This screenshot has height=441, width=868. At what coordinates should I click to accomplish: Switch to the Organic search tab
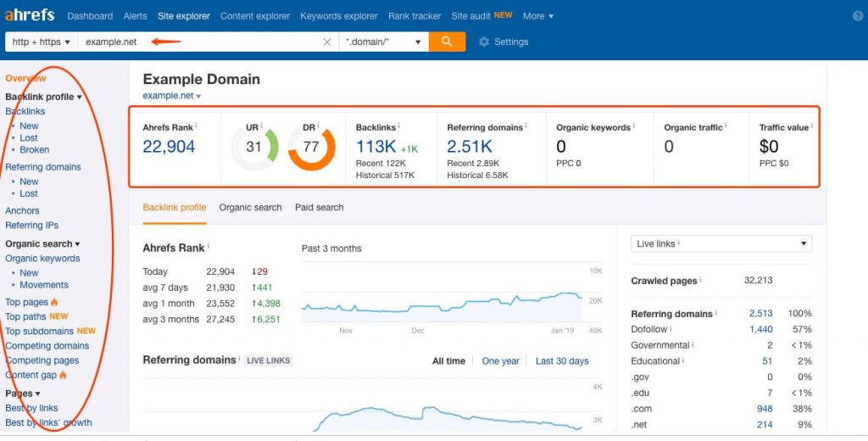[x=250, y=208]
